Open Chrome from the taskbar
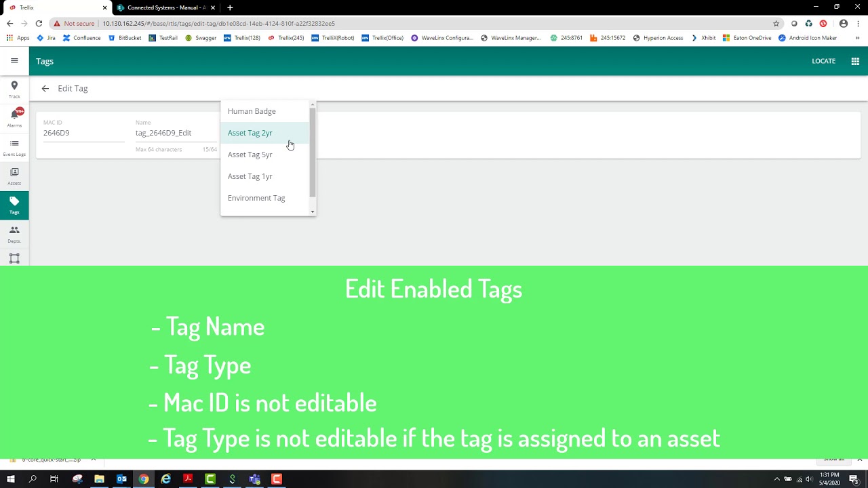Image resolution: width=868 pixels, height=488 pixels. point(144,479)
